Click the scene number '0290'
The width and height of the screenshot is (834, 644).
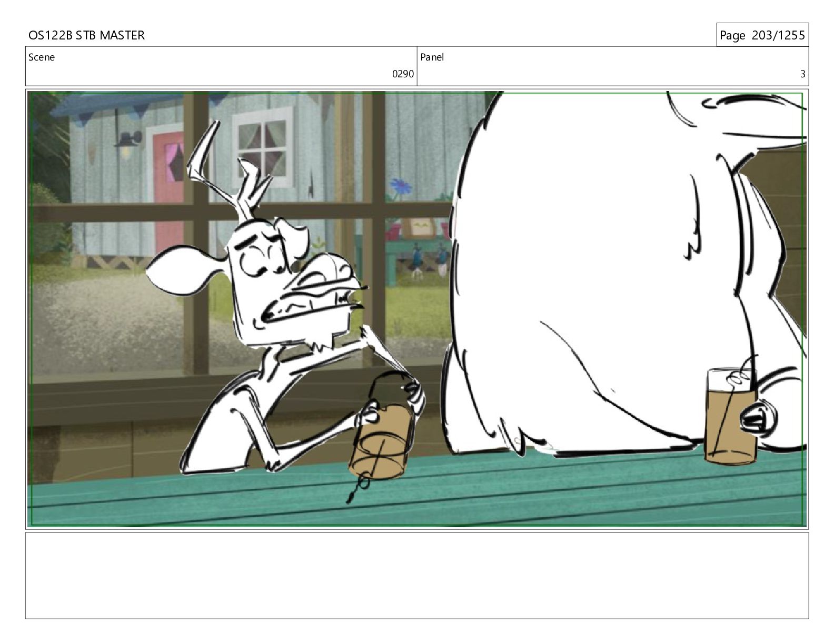403,74
